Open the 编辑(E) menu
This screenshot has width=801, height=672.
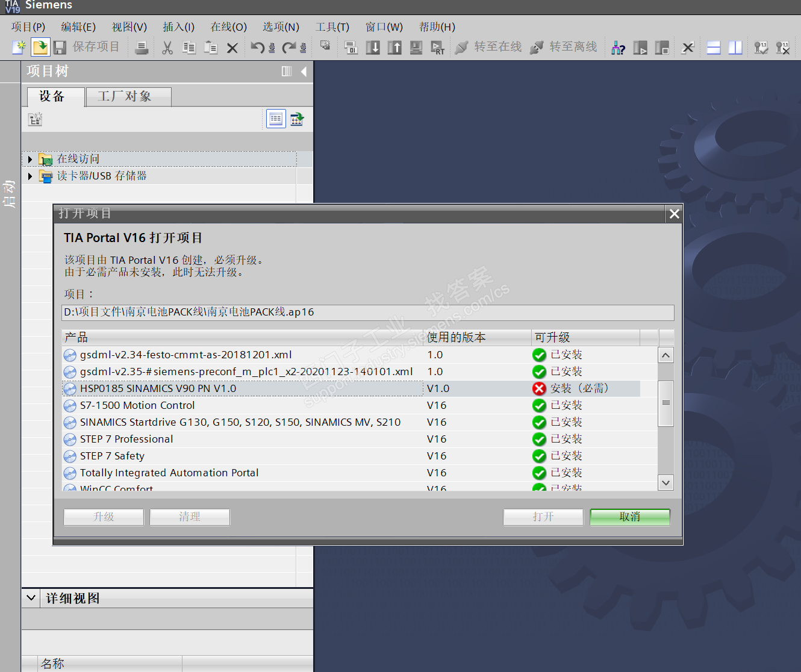[x=78, y=27]
